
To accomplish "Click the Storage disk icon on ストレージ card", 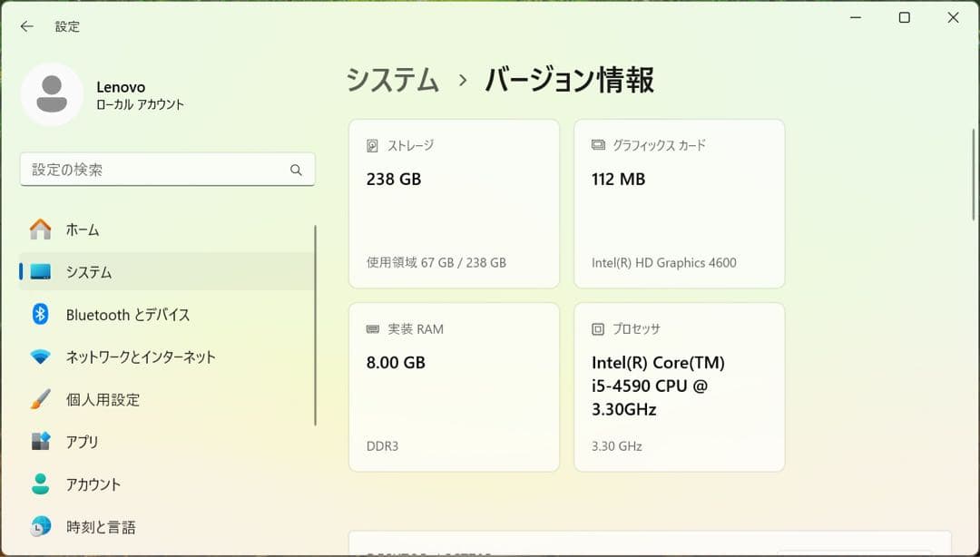I will pyautogui.click(x=371, y=144).
